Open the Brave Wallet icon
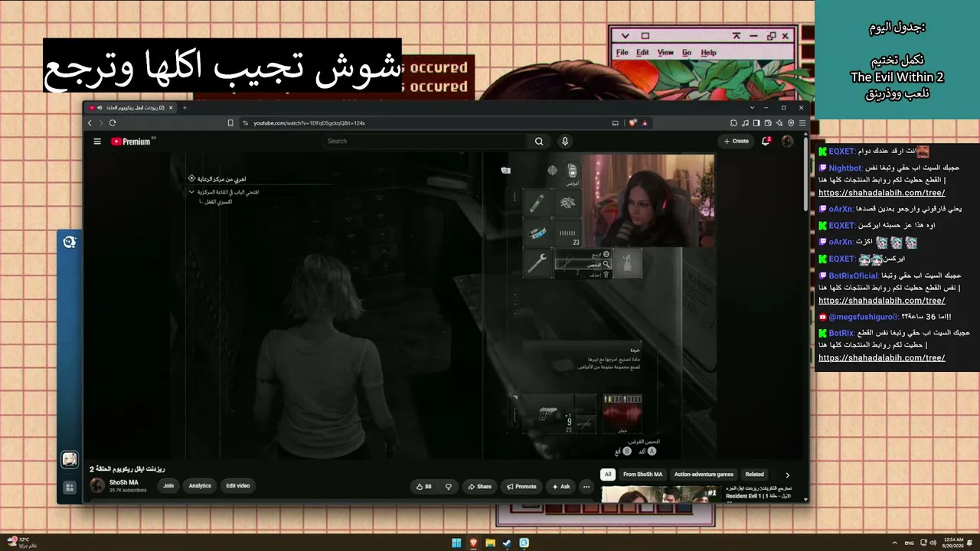This screenshot has width=980, height=551. (768, 122)
